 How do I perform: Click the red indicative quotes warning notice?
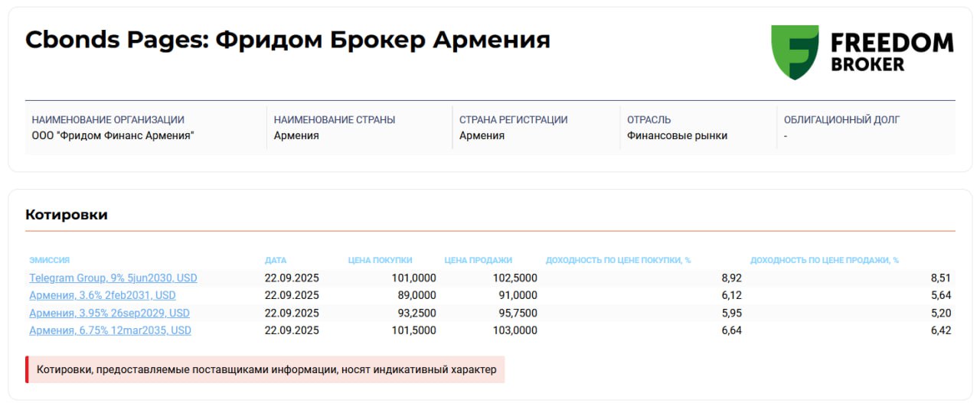pyautogui.click(x=266, y=369)
